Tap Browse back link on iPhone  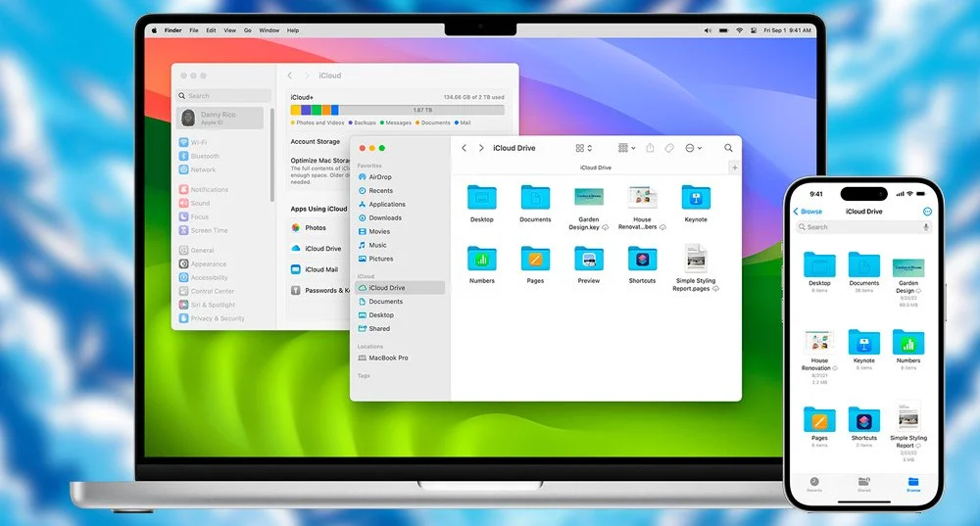[x=808, y=212]
